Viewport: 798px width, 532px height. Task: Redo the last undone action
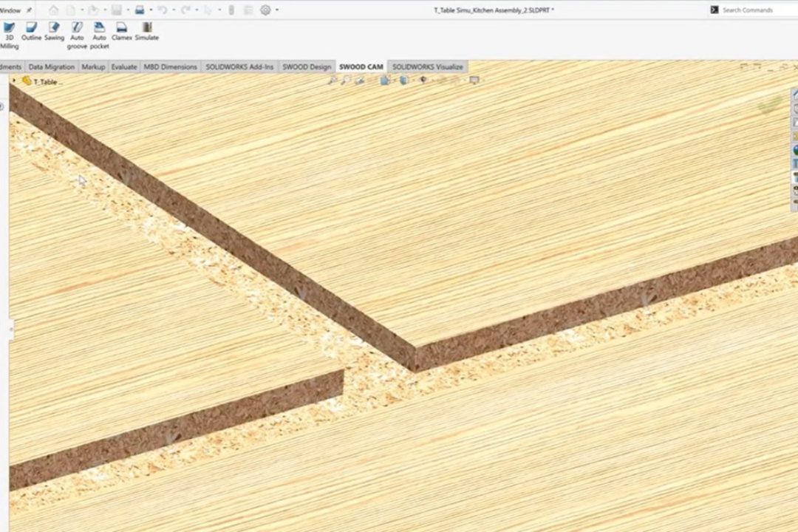[185, 10]
